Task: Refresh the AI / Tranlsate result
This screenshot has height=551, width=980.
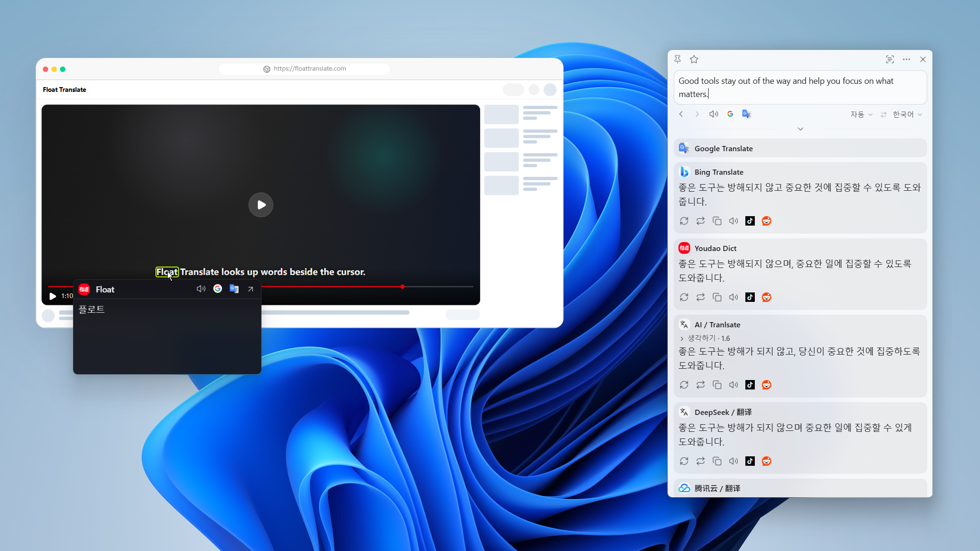Action: click(684, 385)
